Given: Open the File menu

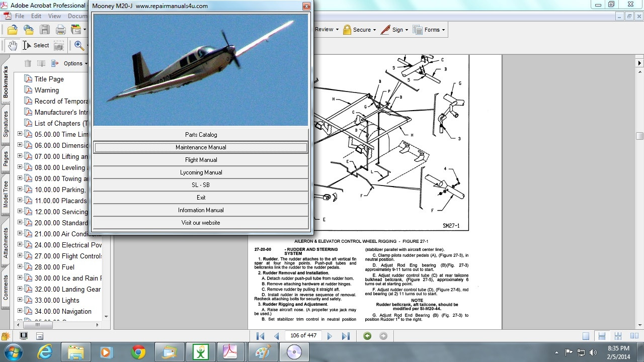Looking at the screenshot, I should pos(20,16).
